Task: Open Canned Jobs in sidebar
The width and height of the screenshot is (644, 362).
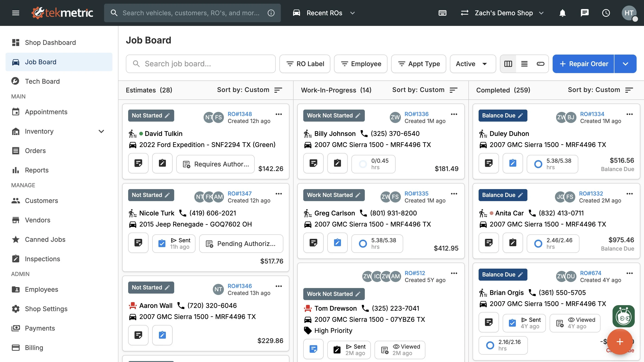Action: pos(45,239)
